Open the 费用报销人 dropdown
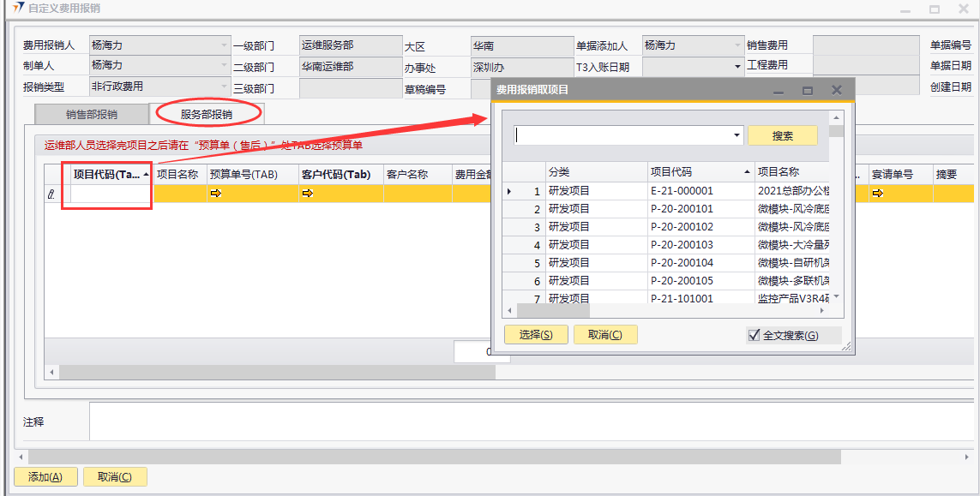The width and height of the screenshot is (980, 496). coord(224,45)
